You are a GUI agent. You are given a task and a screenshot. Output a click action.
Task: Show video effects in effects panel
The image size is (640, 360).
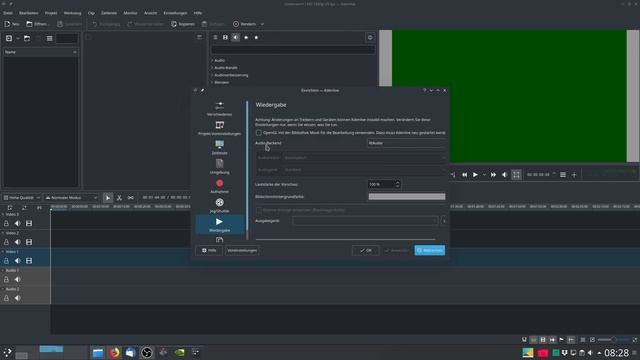225,38
